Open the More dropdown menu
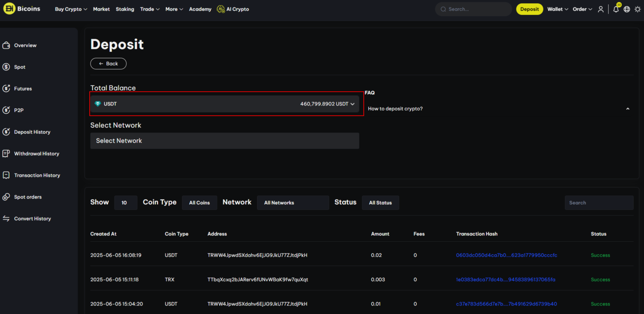 pyautogui.click(x=174, y=9)
